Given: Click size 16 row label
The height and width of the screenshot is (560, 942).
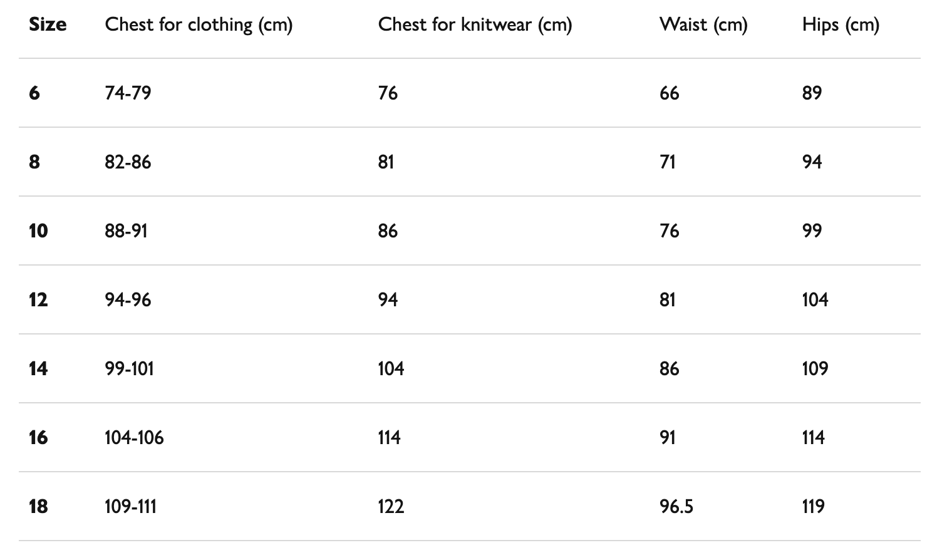Looking at the screenshot, I should [38, 438].
